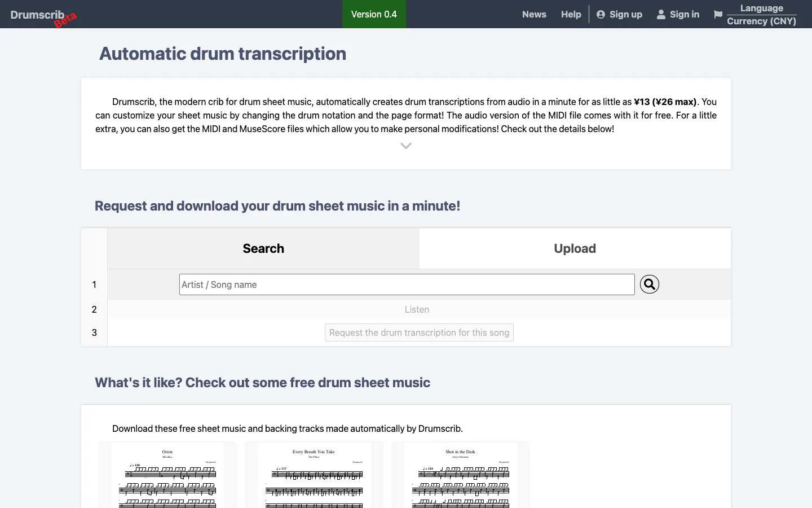Click the Listen row
The width and height of the screenshot is (812, 508).
419,309
